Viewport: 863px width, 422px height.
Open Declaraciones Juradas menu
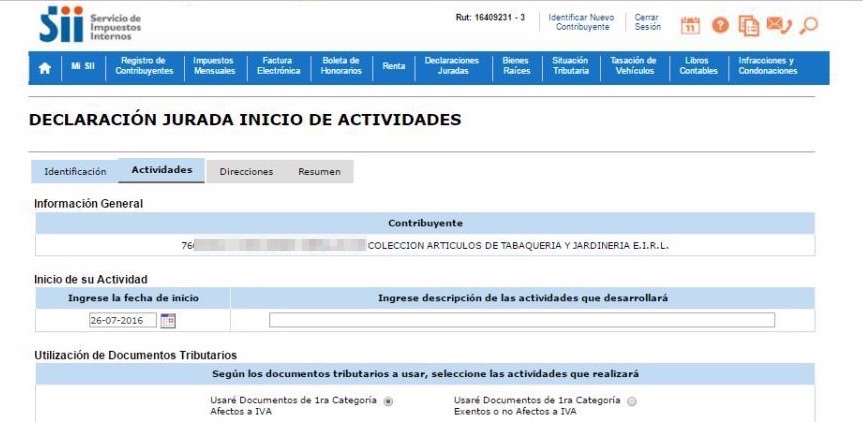click(453, 66)
